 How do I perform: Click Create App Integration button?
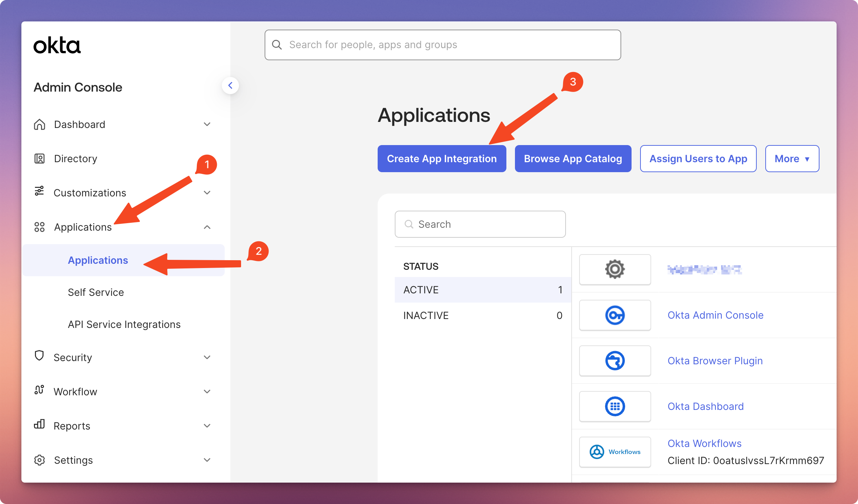[441, 159]
